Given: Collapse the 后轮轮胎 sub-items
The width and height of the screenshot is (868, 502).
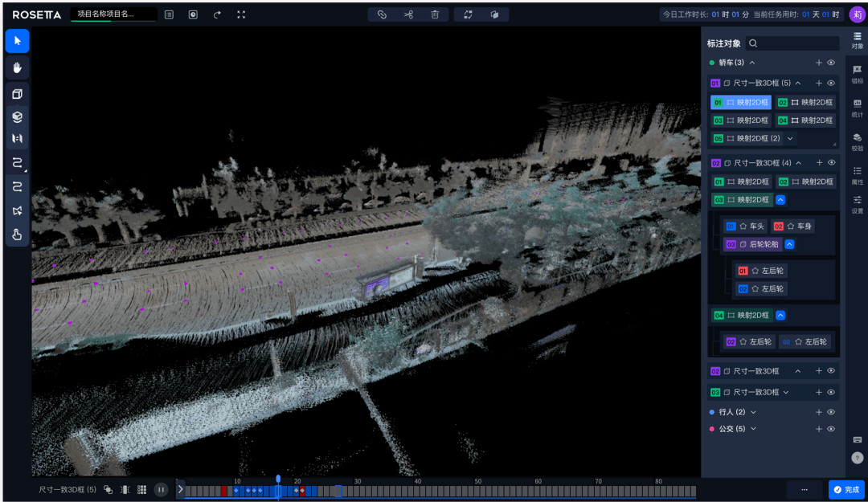Looking at the screenshot, I should [x=790, y=244].
